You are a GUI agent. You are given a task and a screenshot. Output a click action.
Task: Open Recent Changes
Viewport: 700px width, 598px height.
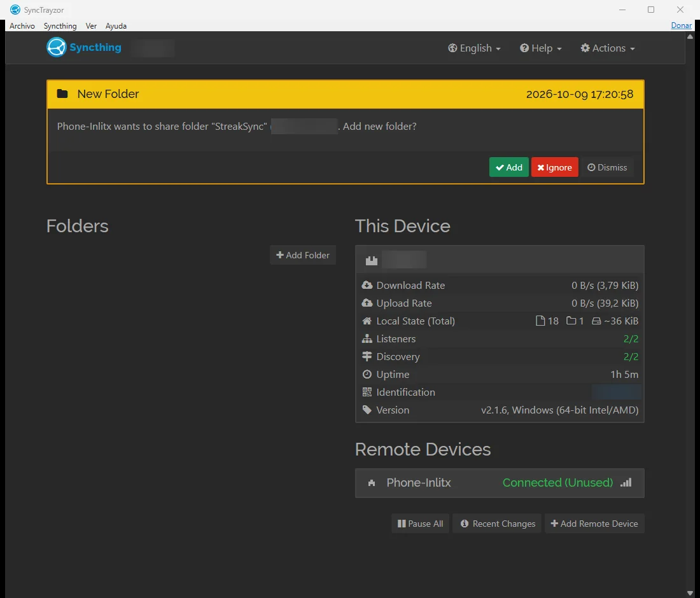498,524
